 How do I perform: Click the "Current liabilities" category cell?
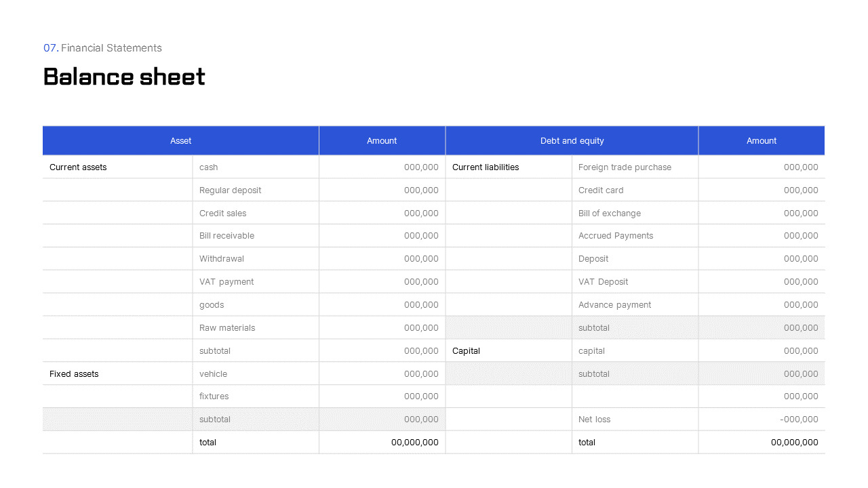tap(509, 167)
